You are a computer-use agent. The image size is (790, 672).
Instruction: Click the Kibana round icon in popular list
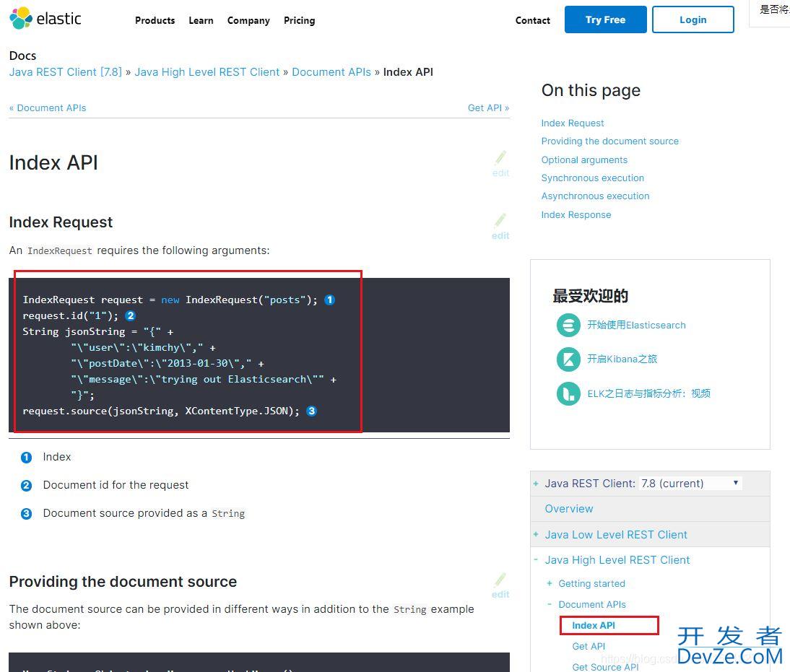point(568,359)
